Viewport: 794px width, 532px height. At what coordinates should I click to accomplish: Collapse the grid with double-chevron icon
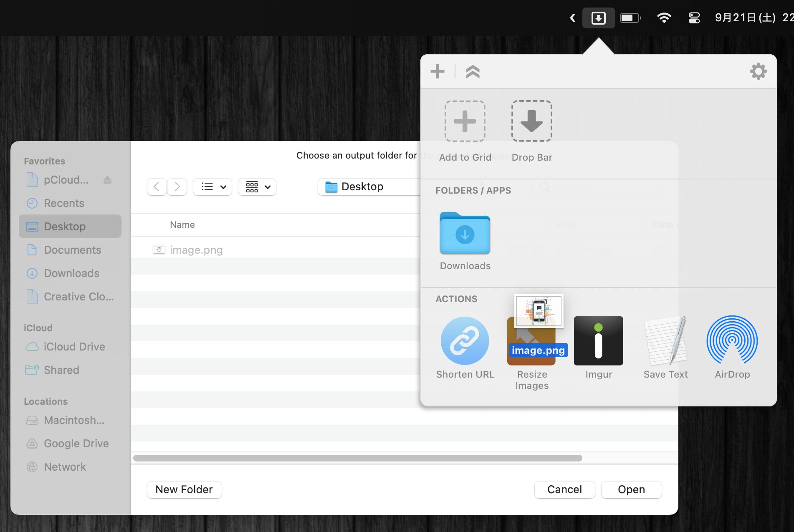(x=473, y=72)
